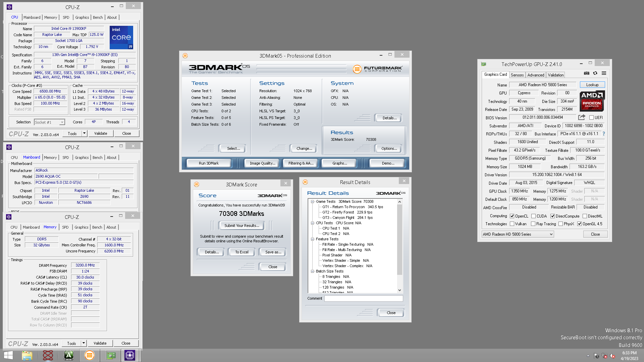Select GT2 - Firefly Forest result row
This screenshot has width=644, height=362.
[x=347, y=212]
